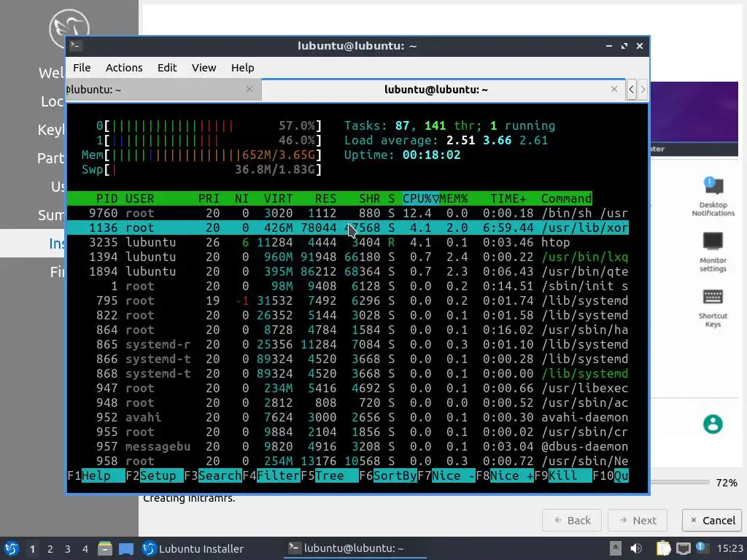Screen dimensions: 747x560
Task: Sort by the MEM% column header
Action: point(454,198)
